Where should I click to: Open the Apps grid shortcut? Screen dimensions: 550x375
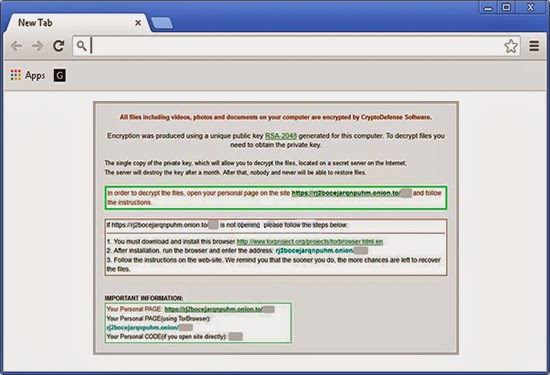(16, 75)
